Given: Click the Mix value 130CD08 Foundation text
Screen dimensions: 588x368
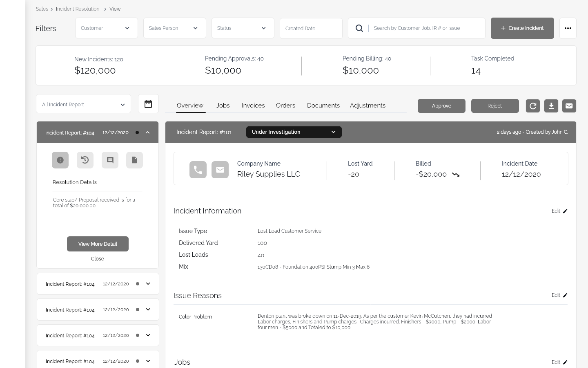Looking at the screenshot, I should [x=313, y=267].
